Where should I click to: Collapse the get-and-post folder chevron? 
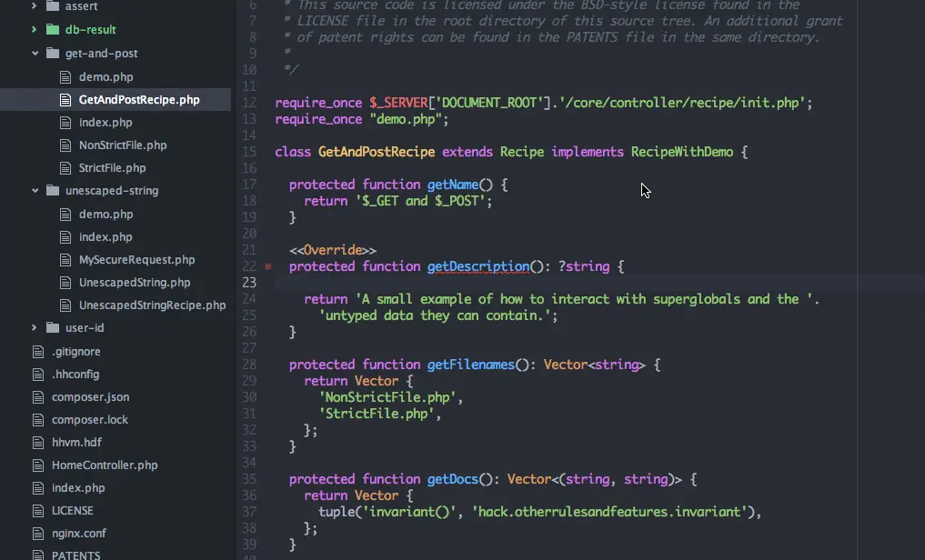click(35, 53)
